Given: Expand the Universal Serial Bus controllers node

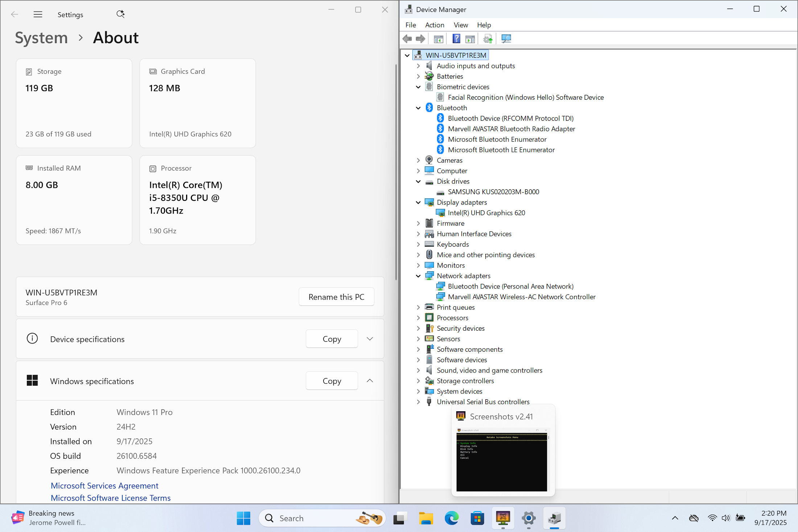Looking at the screenshot, I should 418,402.
